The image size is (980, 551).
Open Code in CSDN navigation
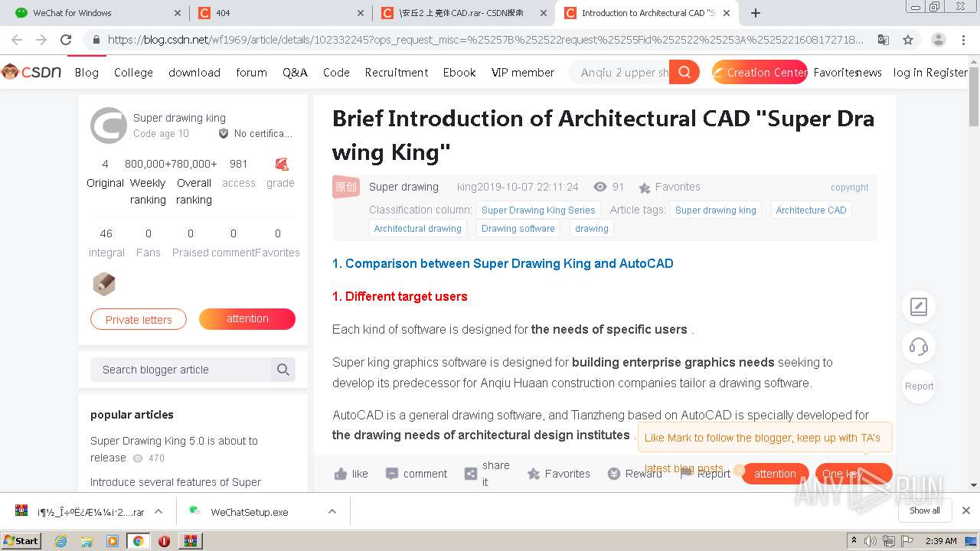[x=336, y=72]
